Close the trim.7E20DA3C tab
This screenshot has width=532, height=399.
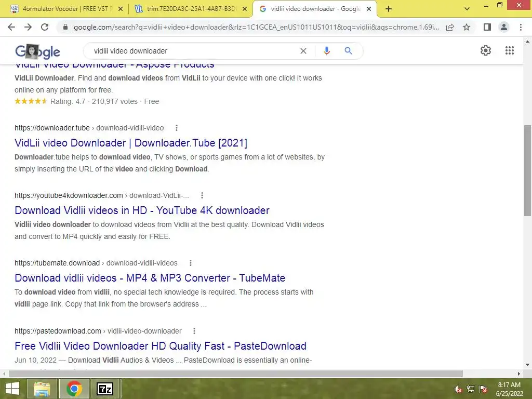click(244, 9)
